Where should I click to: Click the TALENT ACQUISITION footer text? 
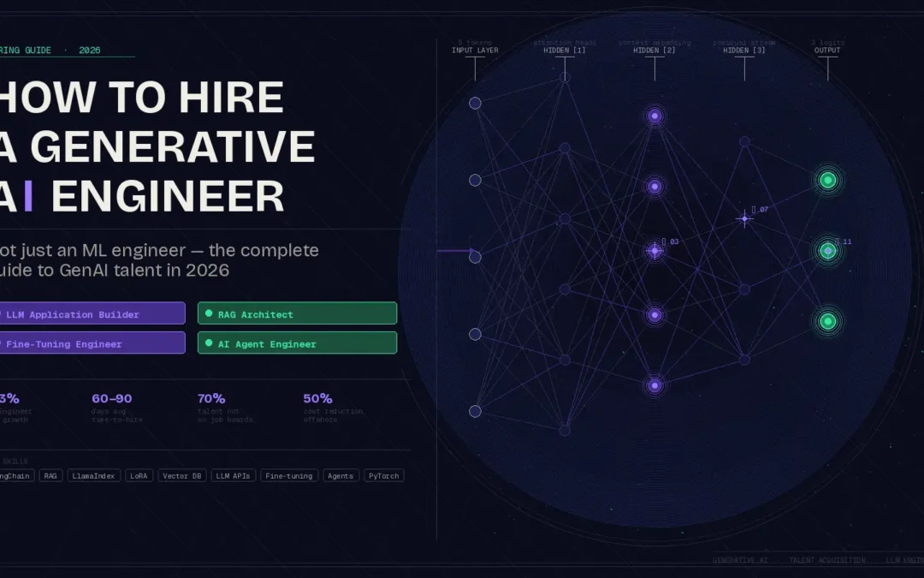(827, 560)
